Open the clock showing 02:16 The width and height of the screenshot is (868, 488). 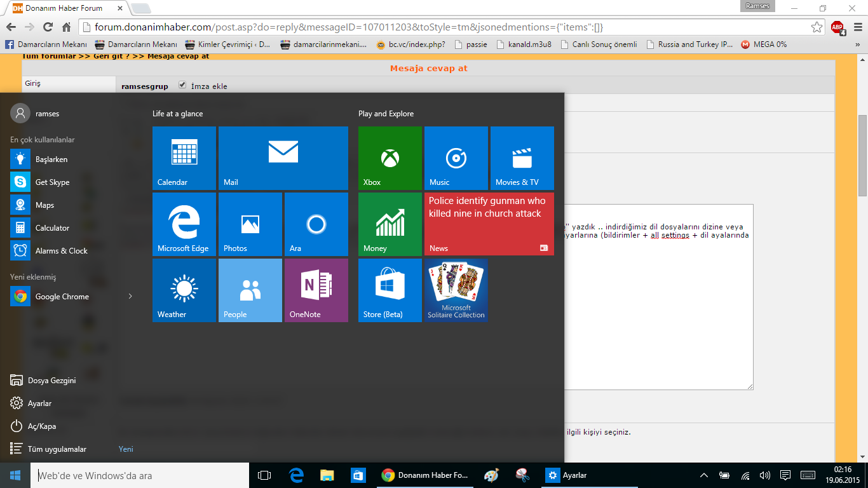[x=843, y=475]
